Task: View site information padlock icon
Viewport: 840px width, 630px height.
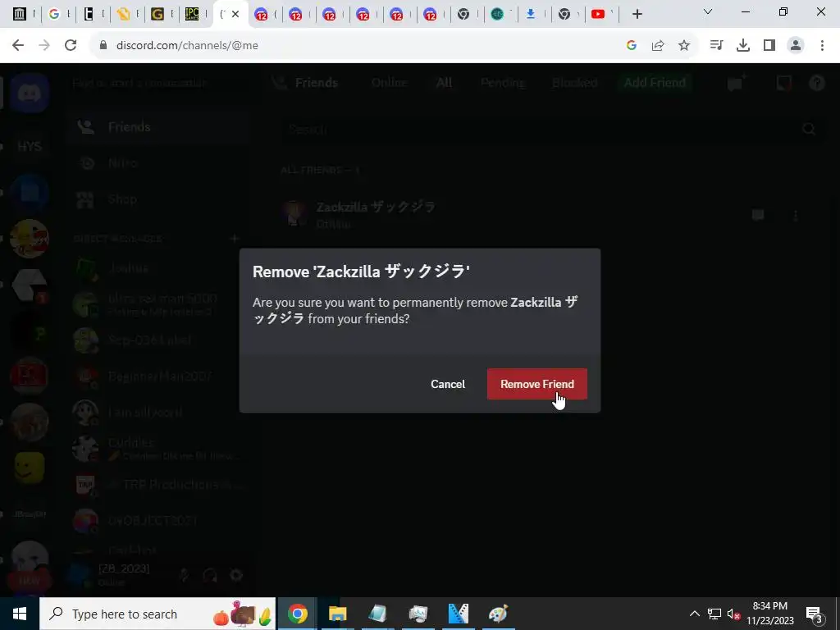Action: click(x=103, y=45)
